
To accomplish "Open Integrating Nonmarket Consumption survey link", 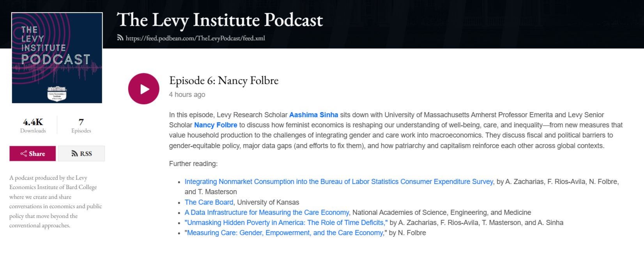I will tap(339, 182).
